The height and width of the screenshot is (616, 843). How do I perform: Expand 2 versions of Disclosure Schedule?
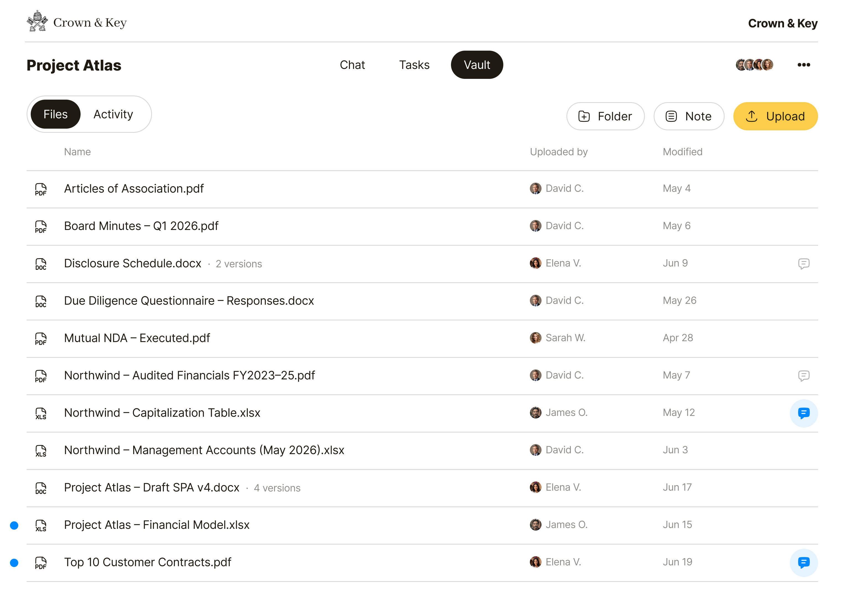pos(239,264)
